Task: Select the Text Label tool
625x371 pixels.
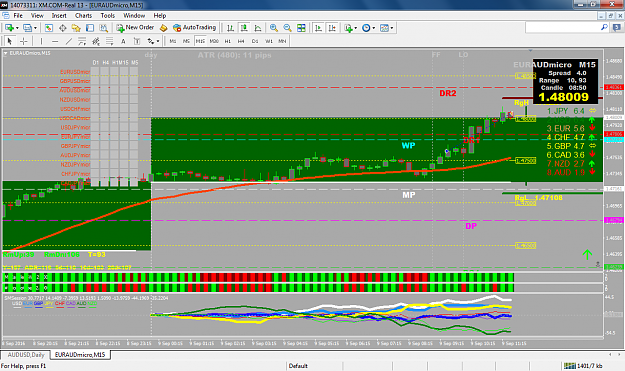Action: pyautogui.click(x=137, y=41)
